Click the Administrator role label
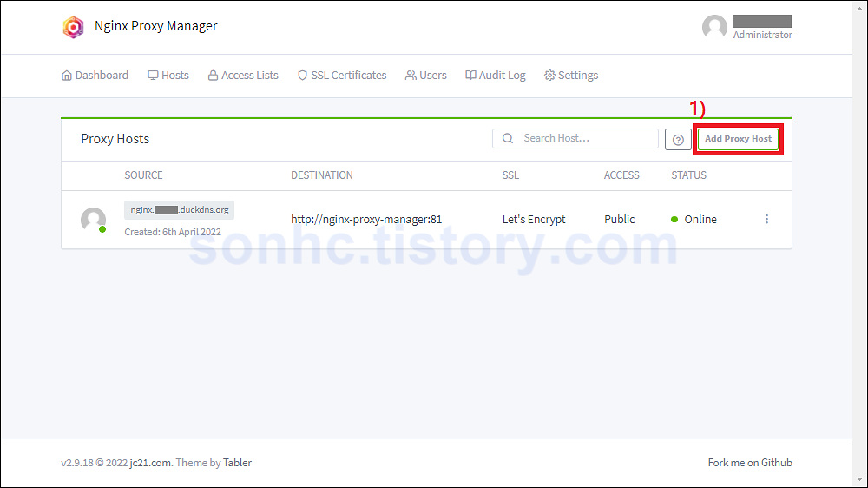This screenshot has height=488, width=868. coord(762,35)
